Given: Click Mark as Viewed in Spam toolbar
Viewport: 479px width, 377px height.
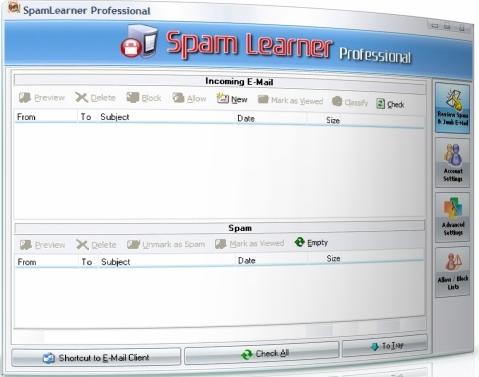Looking at the screenshot, I should click(x=250, y=244).
